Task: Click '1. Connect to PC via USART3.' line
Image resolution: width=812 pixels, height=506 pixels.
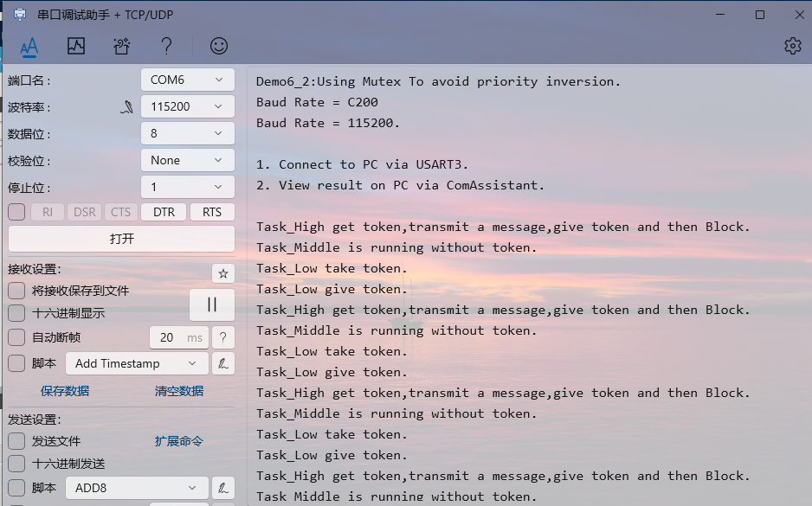Action: [362, 164]
